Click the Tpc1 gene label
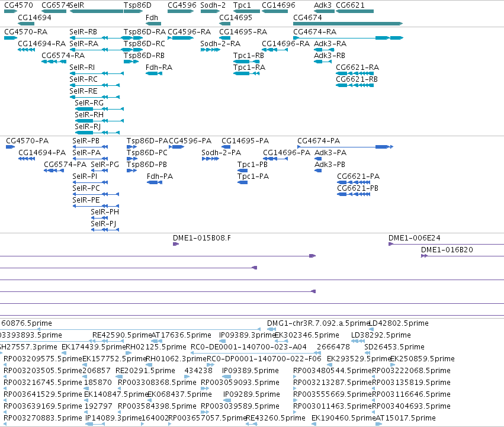 pos(242,5)
